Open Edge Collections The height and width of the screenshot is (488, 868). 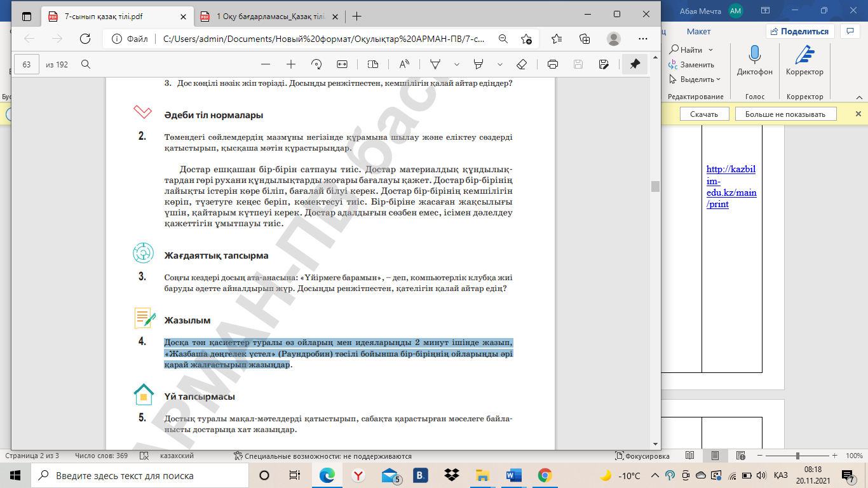coord(585,39)
